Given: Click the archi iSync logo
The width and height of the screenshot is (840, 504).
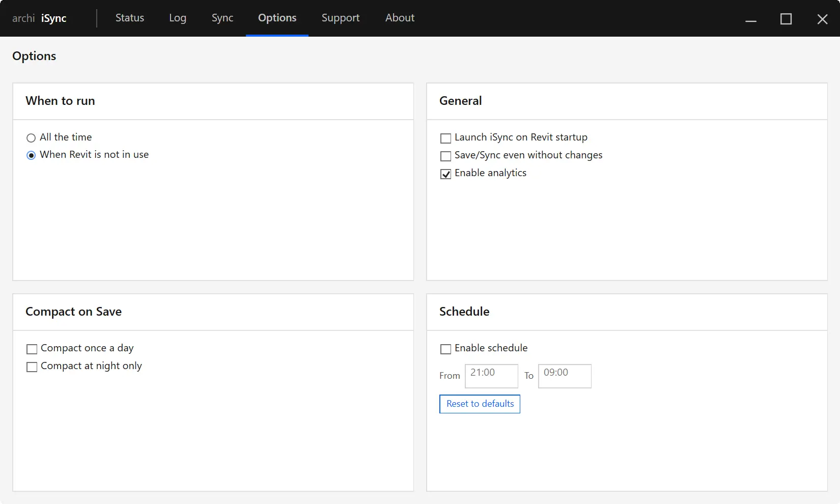Looking at the screenshot, I should click(40, 18).
